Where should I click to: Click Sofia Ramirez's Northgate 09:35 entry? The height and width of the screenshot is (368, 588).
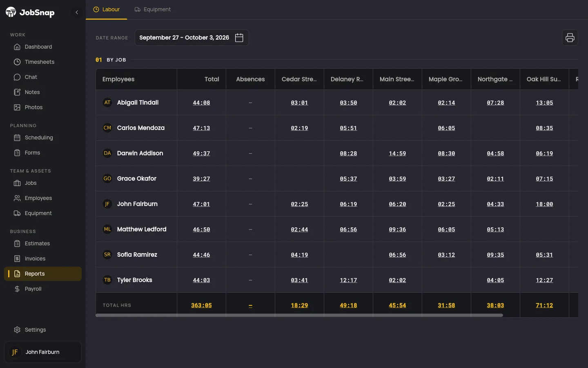[495, 255]
